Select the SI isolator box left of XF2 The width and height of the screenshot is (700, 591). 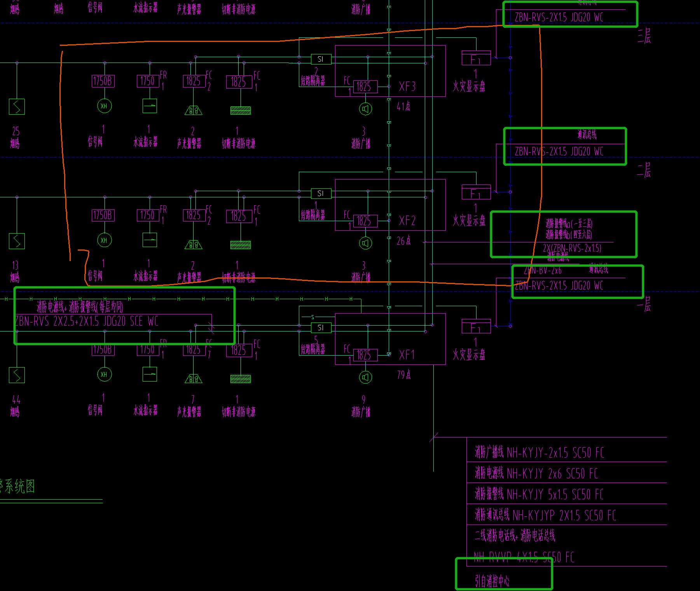click(x=321, y=194)
